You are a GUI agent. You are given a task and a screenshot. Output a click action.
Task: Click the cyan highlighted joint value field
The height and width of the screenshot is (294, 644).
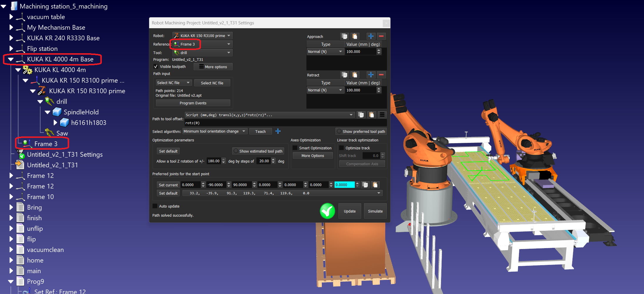click(x=344, y=185)
